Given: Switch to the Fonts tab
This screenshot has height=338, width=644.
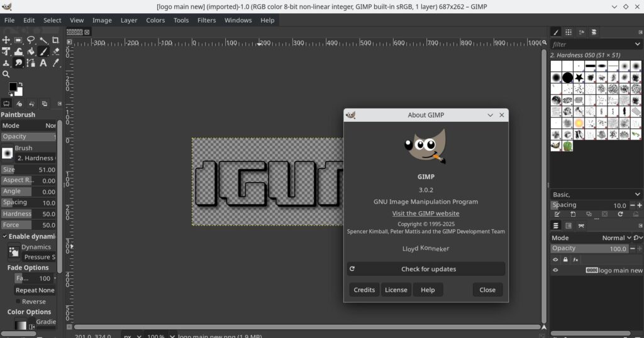Looking at the screenshot, I should pyautogui.click(x=581, y=32).
